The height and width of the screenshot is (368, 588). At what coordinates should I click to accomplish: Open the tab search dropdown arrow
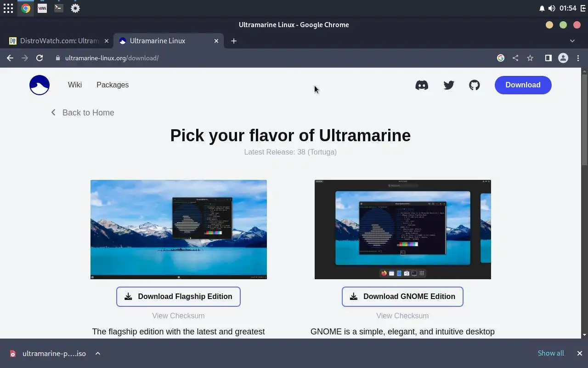(x=572, y=41)
